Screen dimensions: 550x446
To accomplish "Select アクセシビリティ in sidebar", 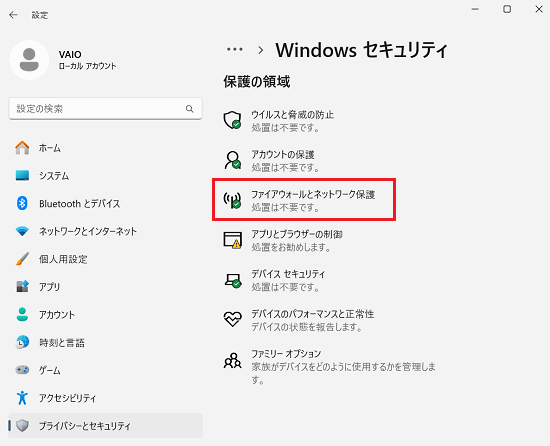I will pos(105,398).
